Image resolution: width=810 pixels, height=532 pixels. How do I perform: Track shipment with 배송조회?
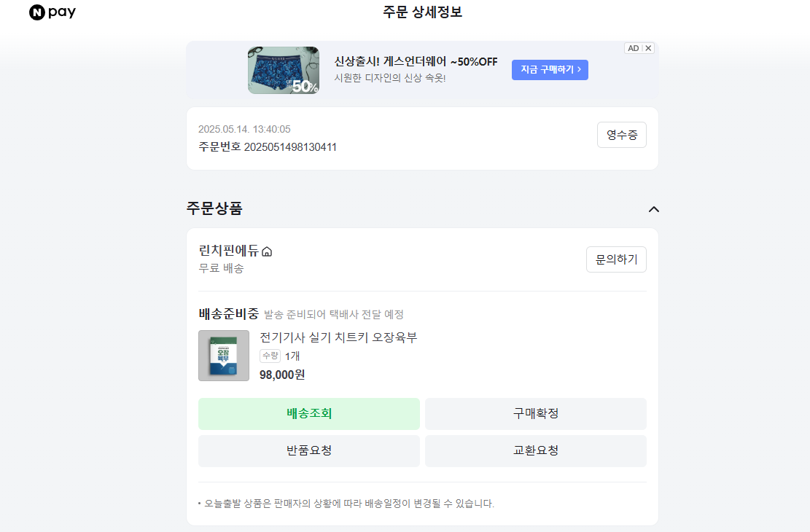(309, 414)
